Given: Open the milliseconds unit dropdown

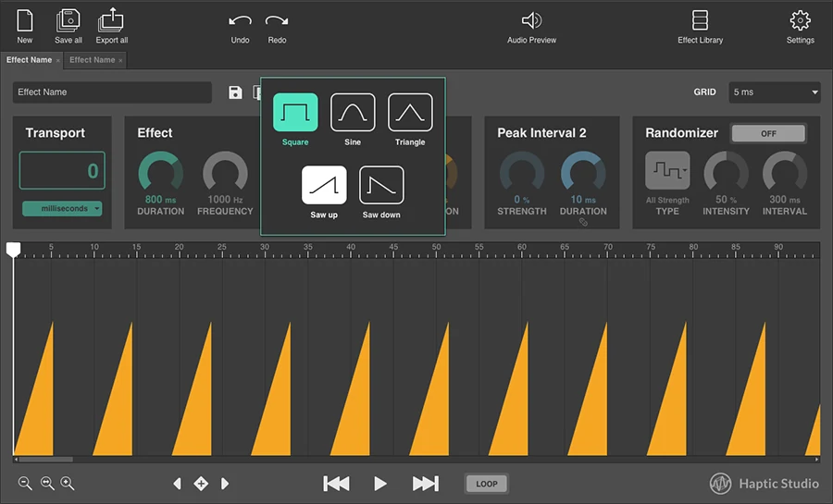Looking at the screenshot, I should point(62,208).
